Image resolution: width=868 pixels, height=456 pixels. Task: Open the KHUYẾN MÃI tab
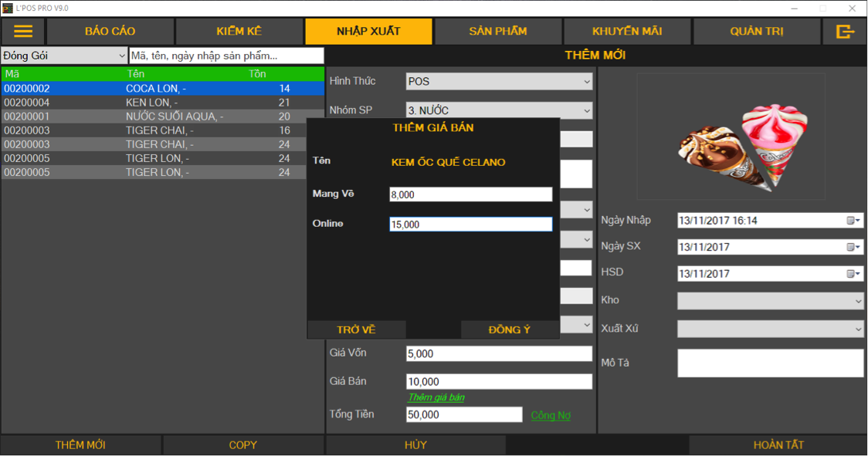pyautogui.click(x=627, y=32)
